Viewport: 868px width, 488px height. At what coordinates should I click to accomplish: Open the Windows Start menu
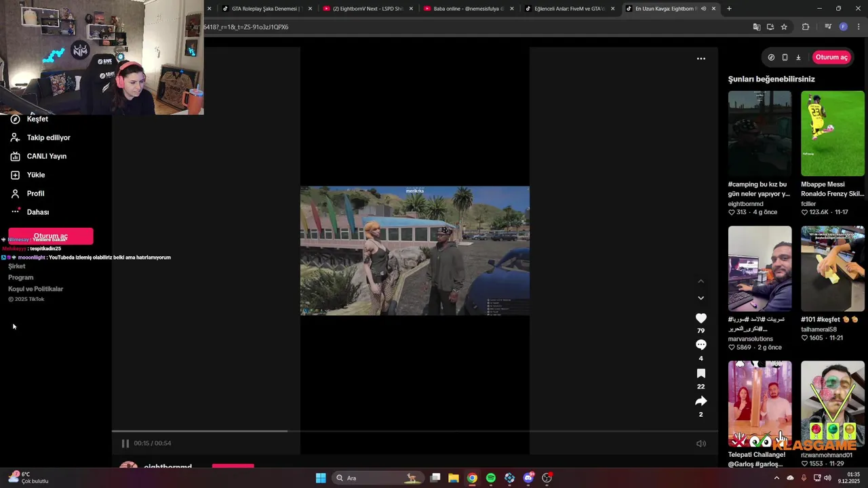pos(321,478)
